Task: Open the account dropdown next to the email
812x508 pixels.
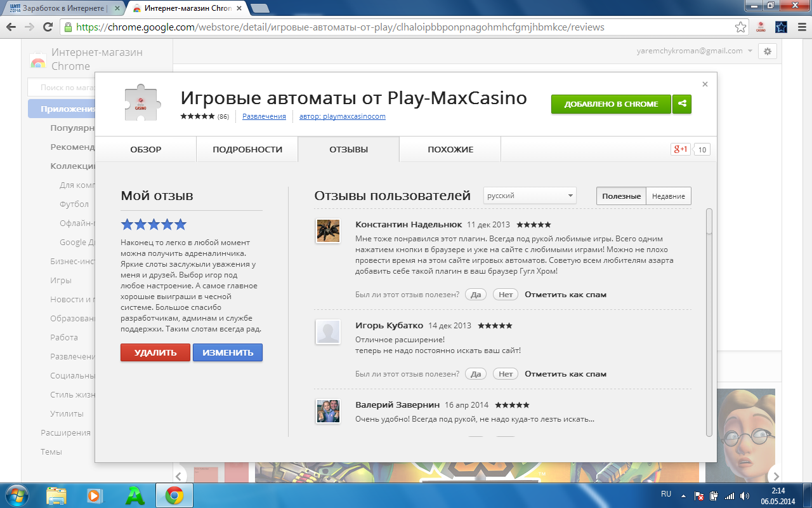Action: (x=750, y=51)
